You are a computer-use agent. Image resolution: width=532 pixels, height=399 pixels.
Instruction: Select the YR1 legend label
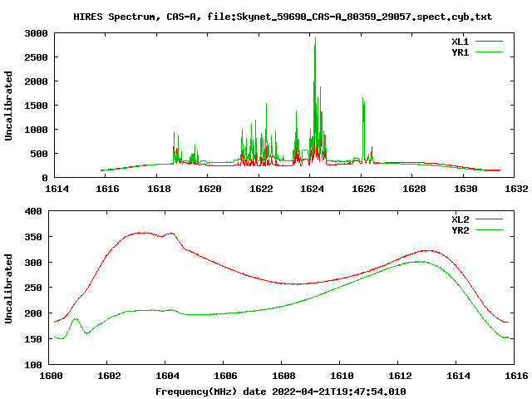point(460,52)
